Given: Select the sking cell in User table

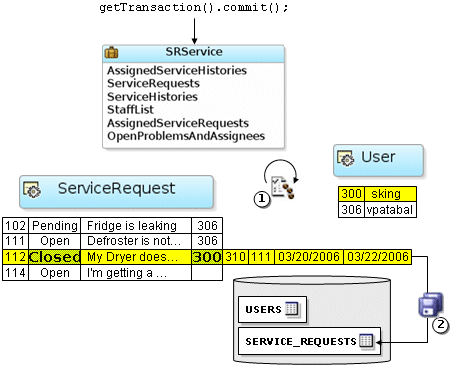Looking at the screenshot, I should 391,194.
